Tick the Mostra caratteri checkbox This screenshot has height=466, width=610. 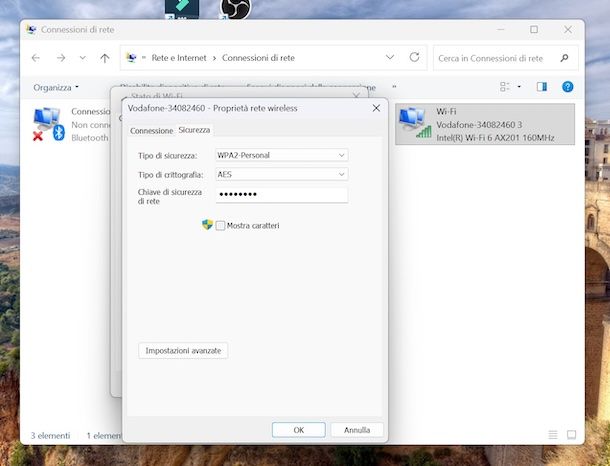point(220,226)
